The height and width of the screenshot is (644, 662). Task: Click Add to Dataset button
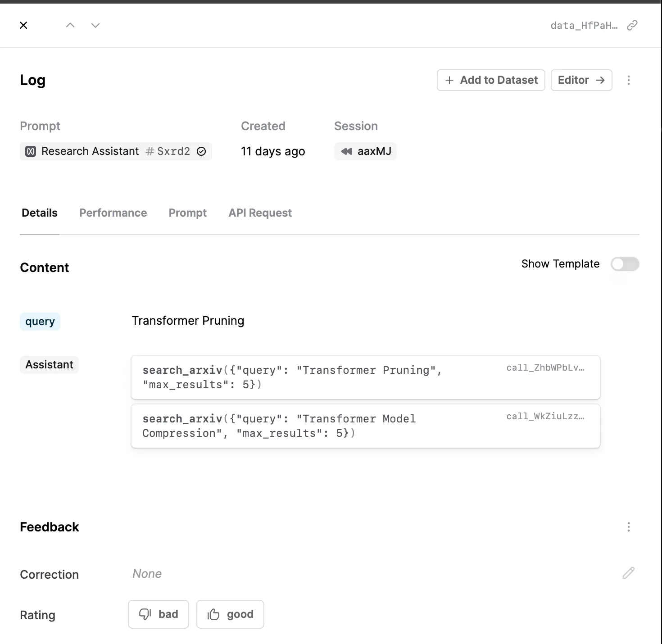[491, 80]
